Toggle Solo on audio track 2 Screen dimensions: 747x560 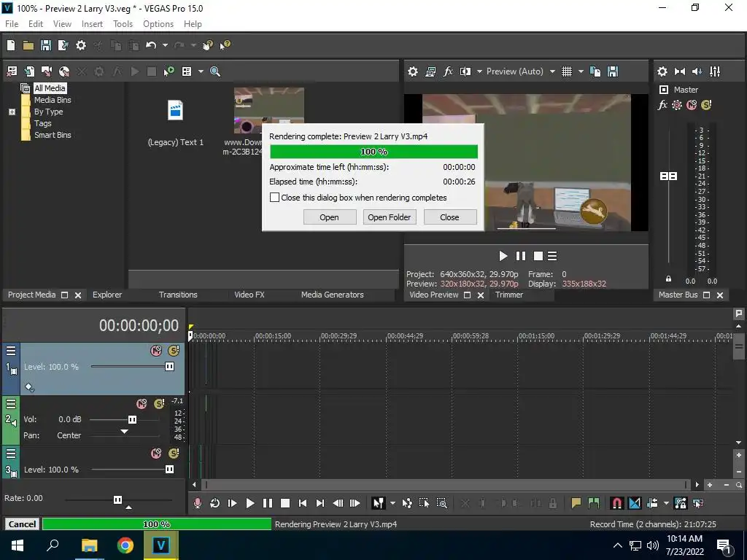point(159,404)
